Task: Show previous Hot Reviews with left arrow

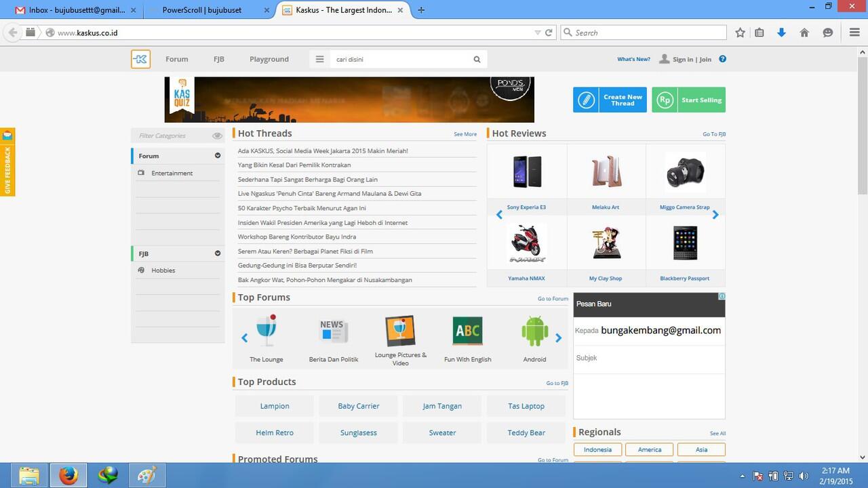Action: coord(499,215)
